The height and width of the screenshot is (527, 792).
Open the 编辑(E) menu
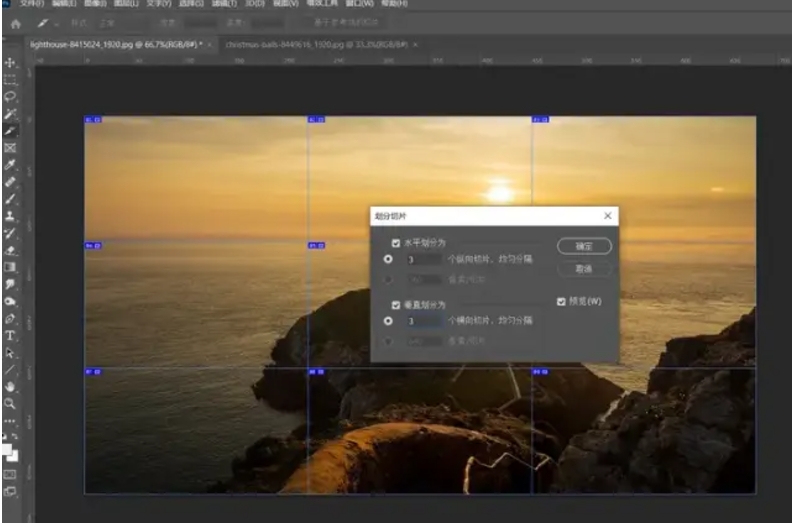coord(64,4)
